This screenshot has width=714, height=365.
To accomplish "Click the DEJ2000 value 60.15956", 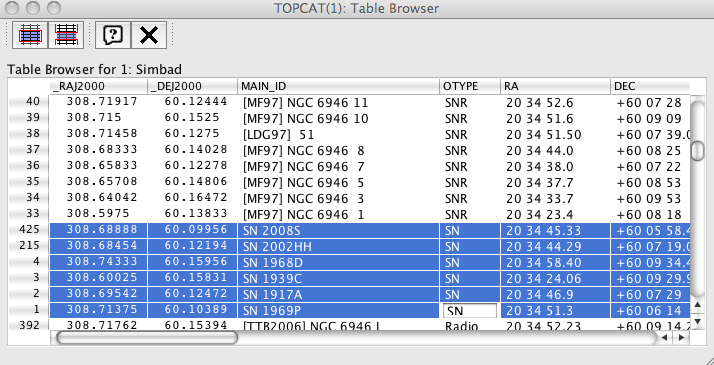I will pyautogui.click(x=193, y=262).
